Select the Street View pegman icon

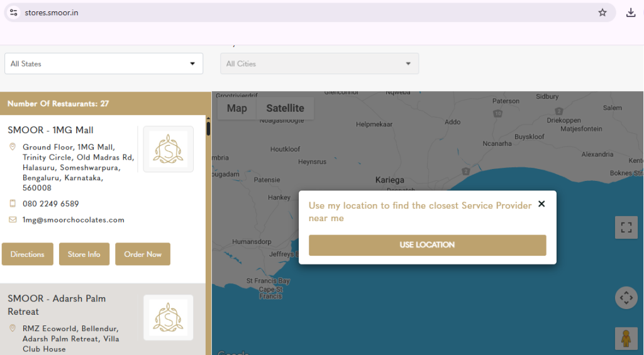(626, 339)
